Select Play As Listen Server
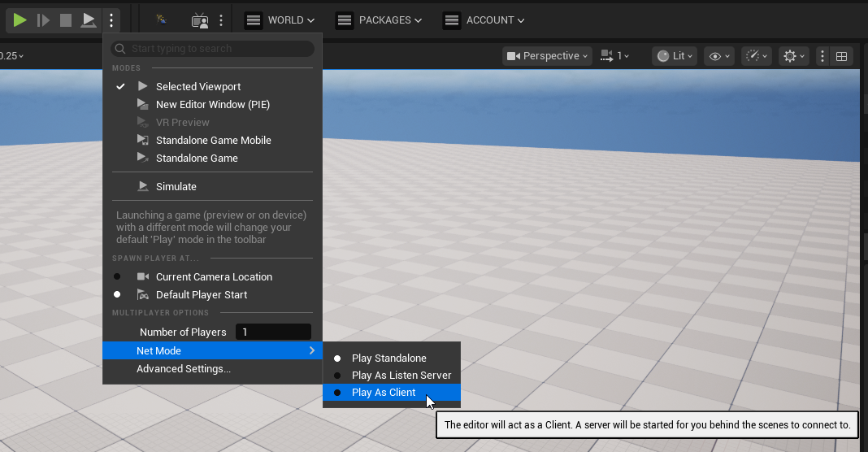 392,376
